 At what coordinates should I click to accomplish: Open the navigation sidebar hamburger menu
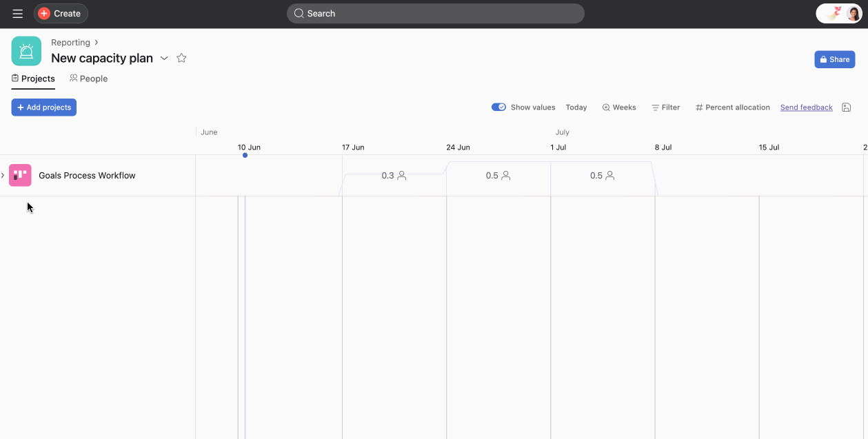tap(17, 13)
